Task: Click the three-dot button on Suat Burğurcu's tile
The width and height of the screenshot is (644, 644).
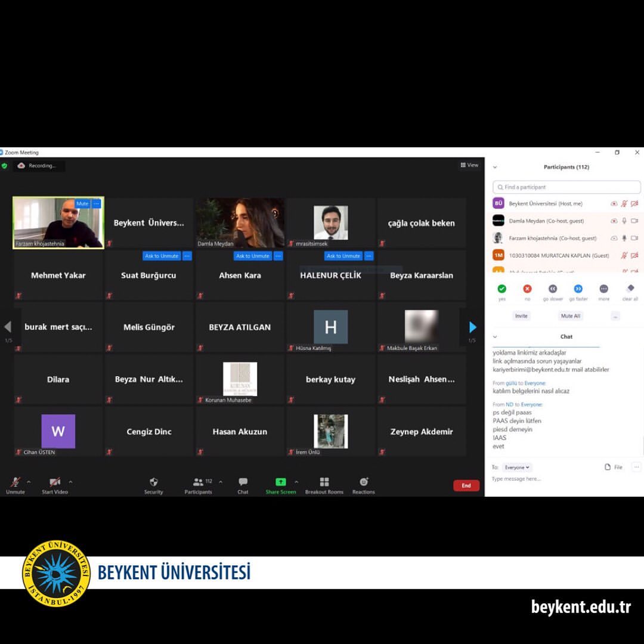Action: pyautogui.click(x=187, y=256)
